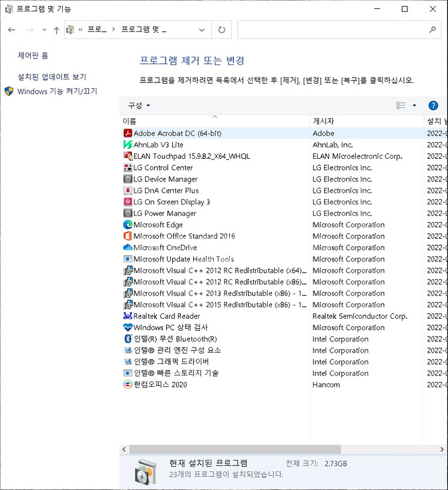The image size is (448, 490).
Task: Expand the address bar history dropdown
Action: click(202, 30)
